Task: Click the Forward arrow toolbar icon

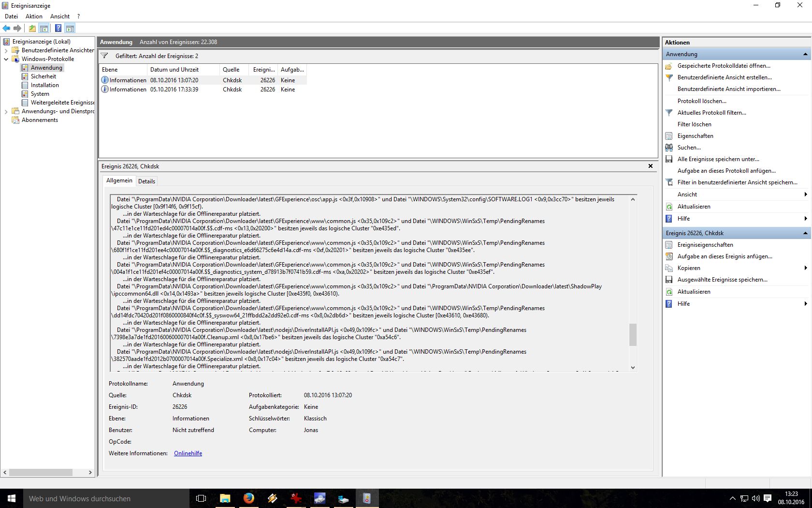Action: tap(17, 29)
